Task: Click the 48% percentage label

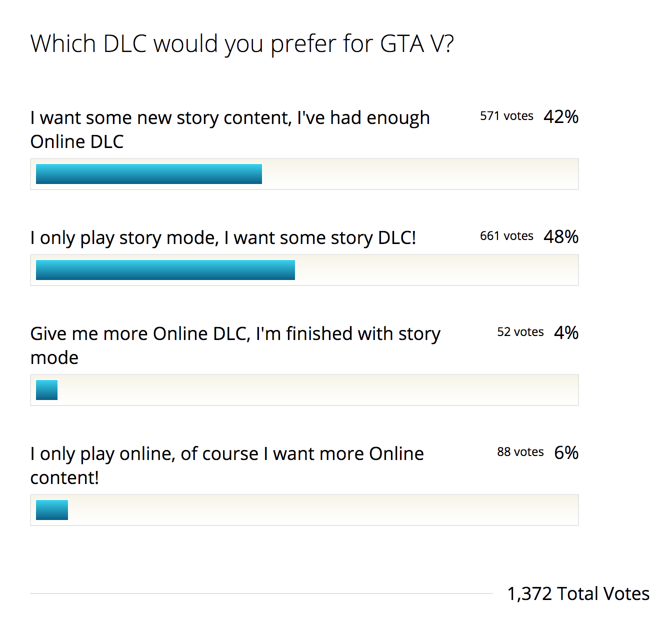Action: coord(560,236)
